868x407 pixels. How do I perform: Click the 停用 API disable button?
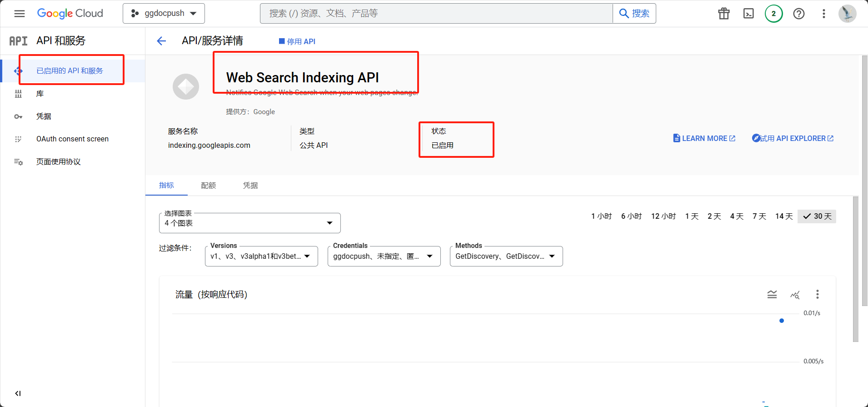click(x=297, y=41)
